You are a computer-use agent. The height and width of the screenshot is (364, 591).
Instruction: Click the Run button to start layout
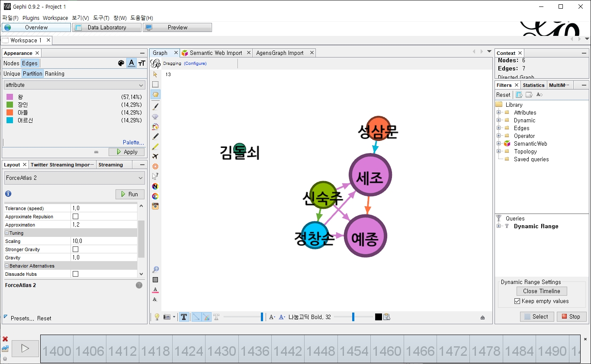point(129,194)
